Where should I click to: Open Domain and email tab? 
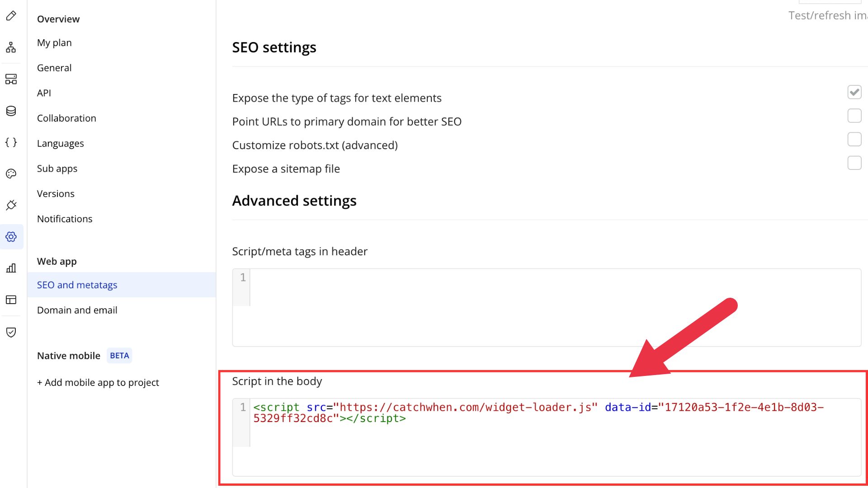pos(77,310)
